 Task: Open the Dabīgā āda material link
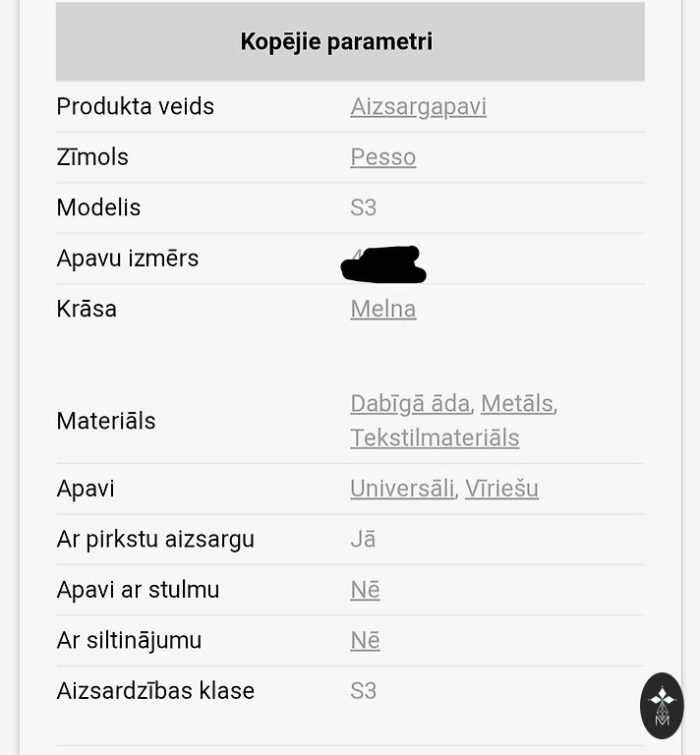point(409,403)
